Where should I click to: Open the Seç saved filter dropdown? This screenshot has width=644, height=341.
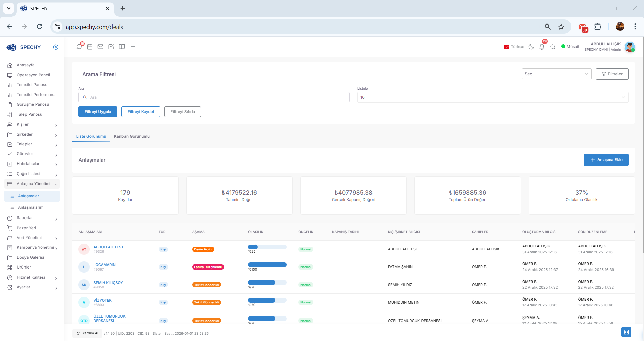point(556,74)
